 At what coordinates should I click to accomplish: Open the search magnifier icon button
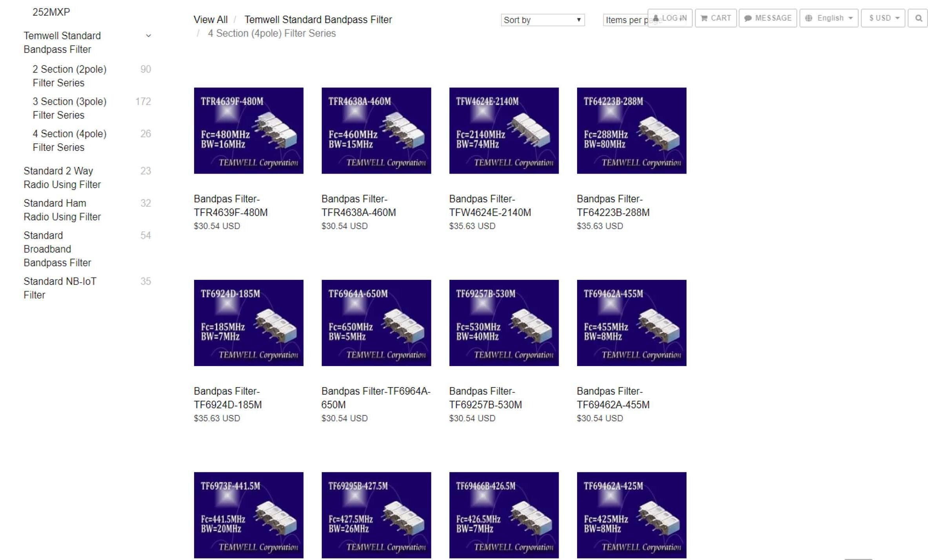918,18
